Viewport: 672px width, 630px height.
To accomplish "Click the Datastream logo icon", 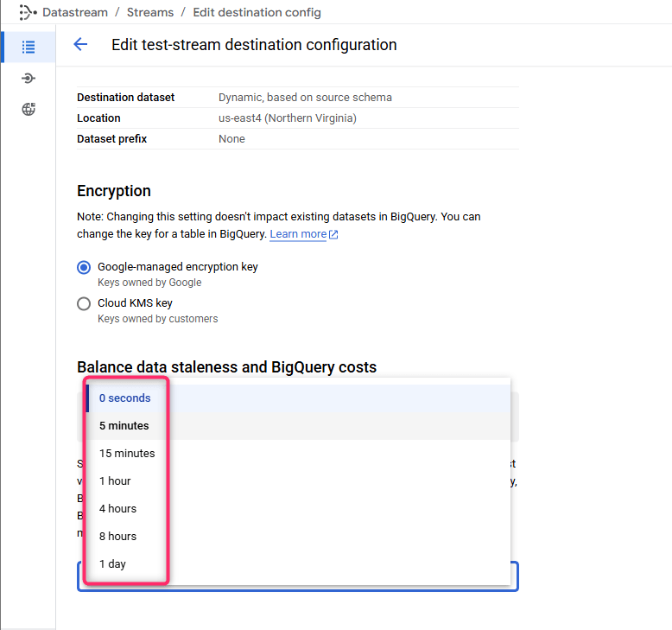I will (x=28, y=12).
